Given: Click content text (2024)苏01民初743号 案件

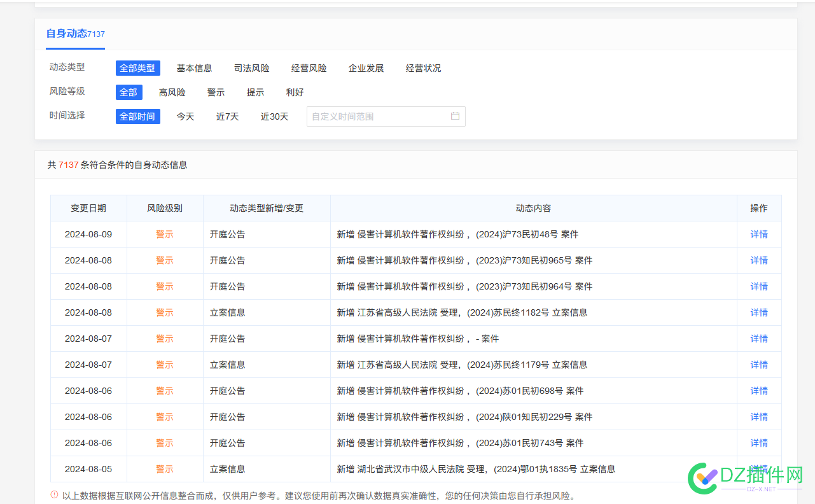Looking at the screenshot, I should (530, 443).
